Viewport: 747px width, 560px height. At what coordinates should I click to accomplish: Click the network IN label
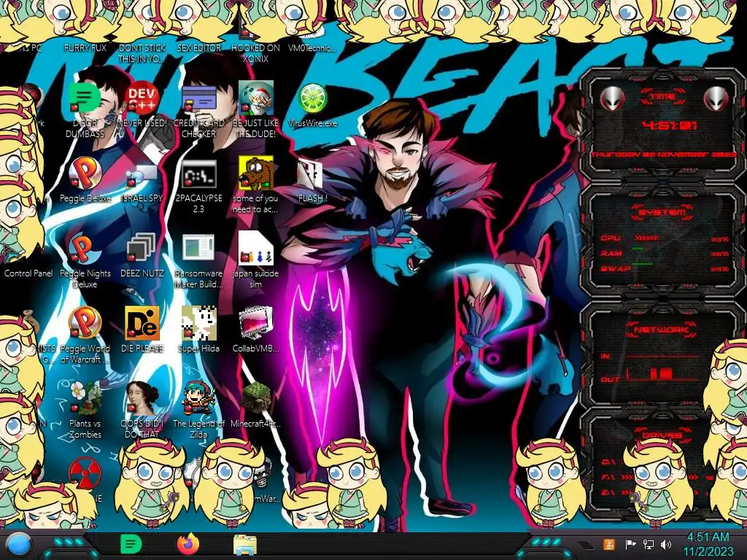[605, 356]
